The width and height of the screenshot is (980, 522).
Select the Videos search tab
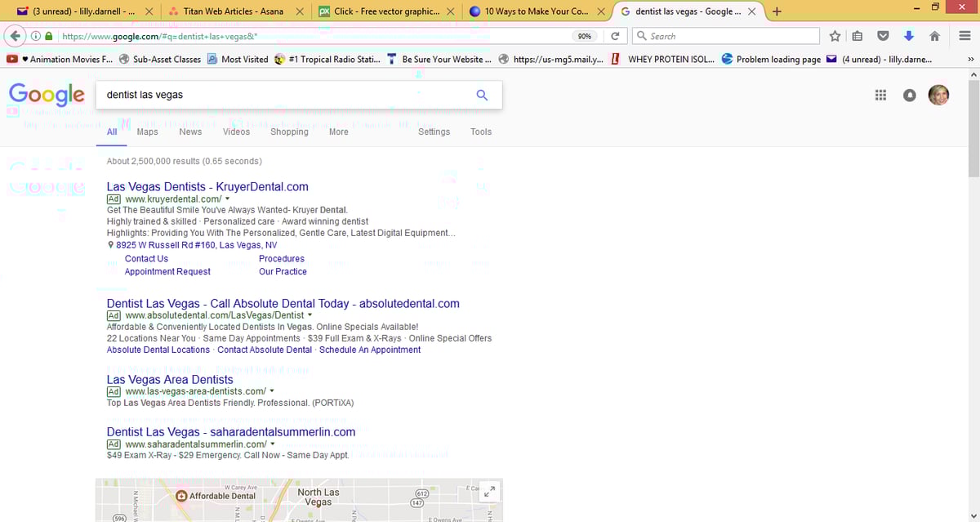[237, 132]
